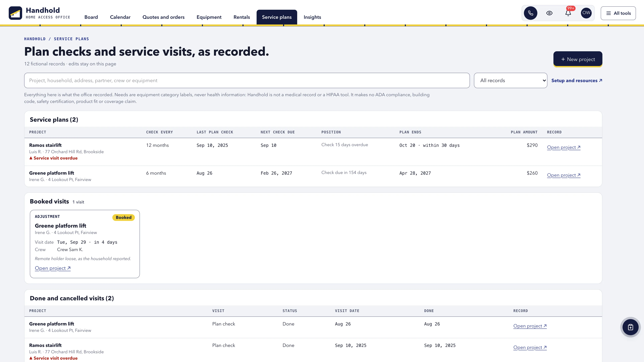Click Service Plans in the breadcrumb
644x362 pixels.
[71, 39]
